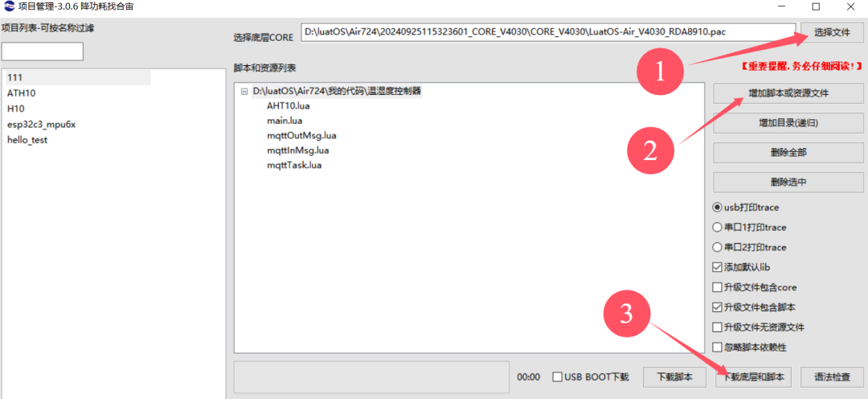Select mqttInMsg.lua in script list
The width and height of the screenshot is (868, 399).
click(x=298, y=150)
